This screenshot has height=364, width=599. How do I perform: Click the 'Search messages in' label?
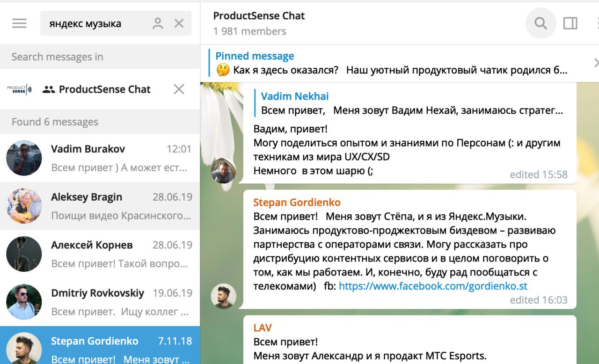tap(57, 57)
